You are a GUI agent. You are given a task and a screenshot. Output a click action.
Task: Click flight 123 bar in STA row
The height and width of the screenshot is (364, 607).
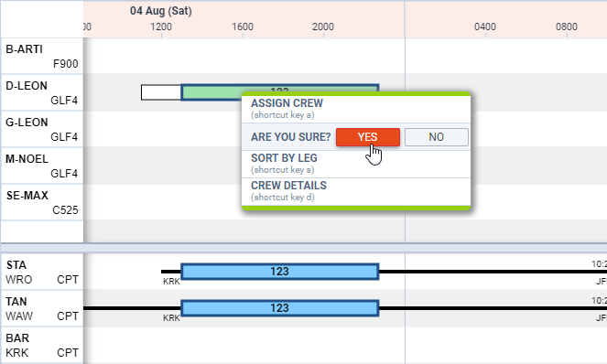279,272
